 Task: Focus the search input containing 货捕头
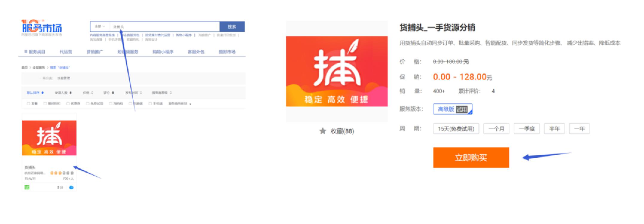coord(165,27)
